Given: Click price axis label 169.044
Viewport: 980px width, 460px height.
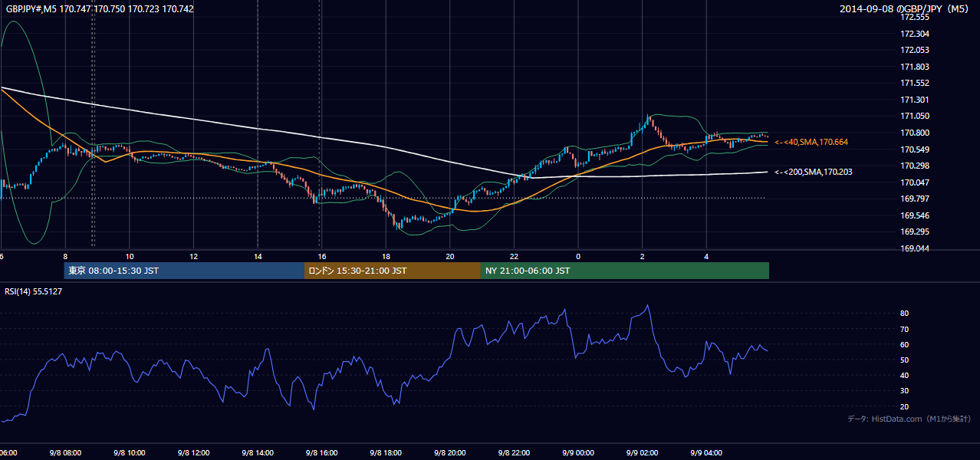Looking at the screenshot, I should click(x=915, y=248).
